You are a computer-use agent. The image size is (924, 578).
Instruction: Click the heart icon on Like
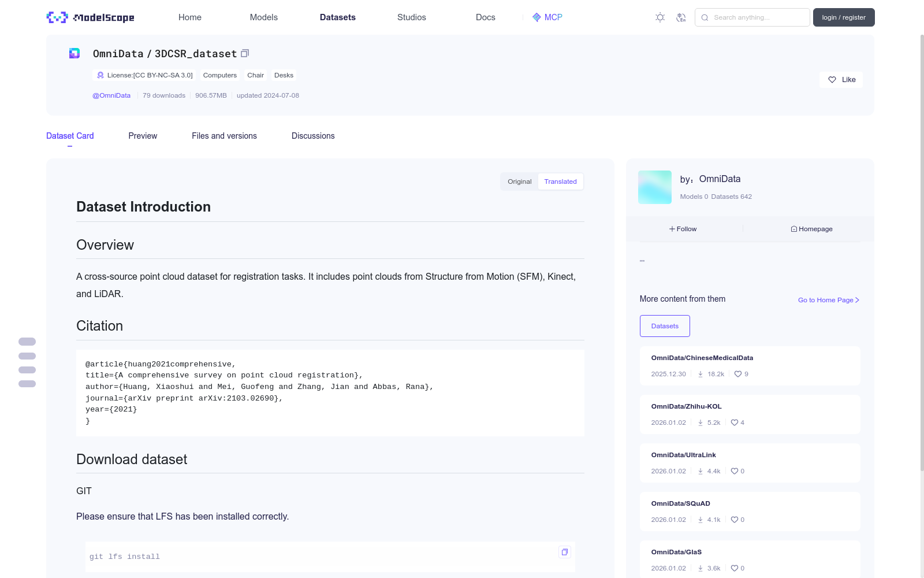832,80
